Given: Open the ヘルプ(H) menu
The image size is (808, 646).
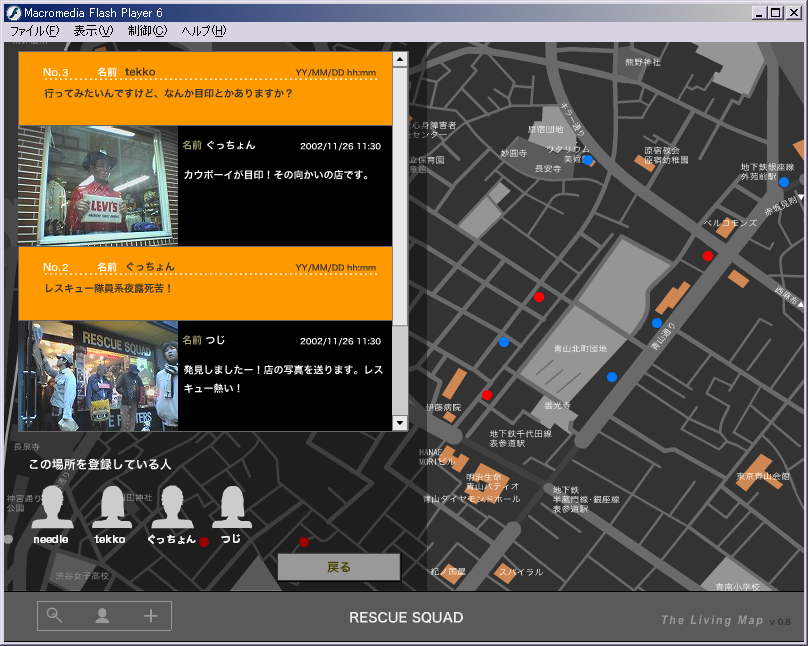Looking at the screenshot, I should pyautogui.click(x=203, y=31).
